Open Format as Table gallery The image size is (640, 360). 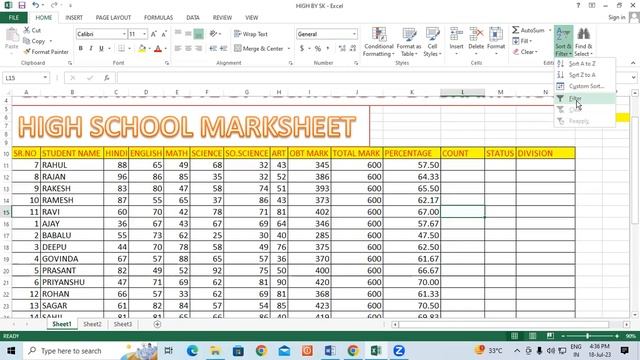point(409,42)
